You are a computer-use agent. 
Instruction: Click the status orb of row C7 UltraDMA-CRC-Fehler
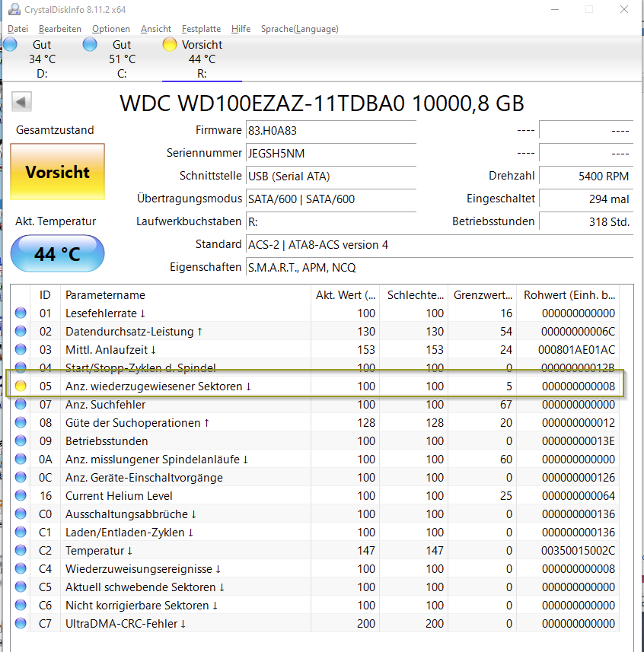coord(21,623)
